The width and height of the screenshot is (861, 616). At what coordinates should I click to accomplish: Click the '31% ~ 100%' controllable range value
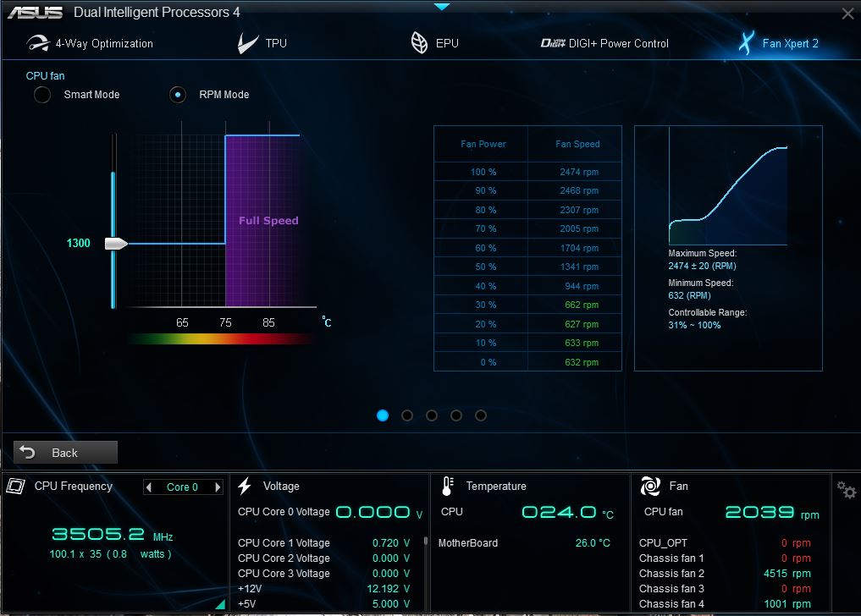(694, 325)
